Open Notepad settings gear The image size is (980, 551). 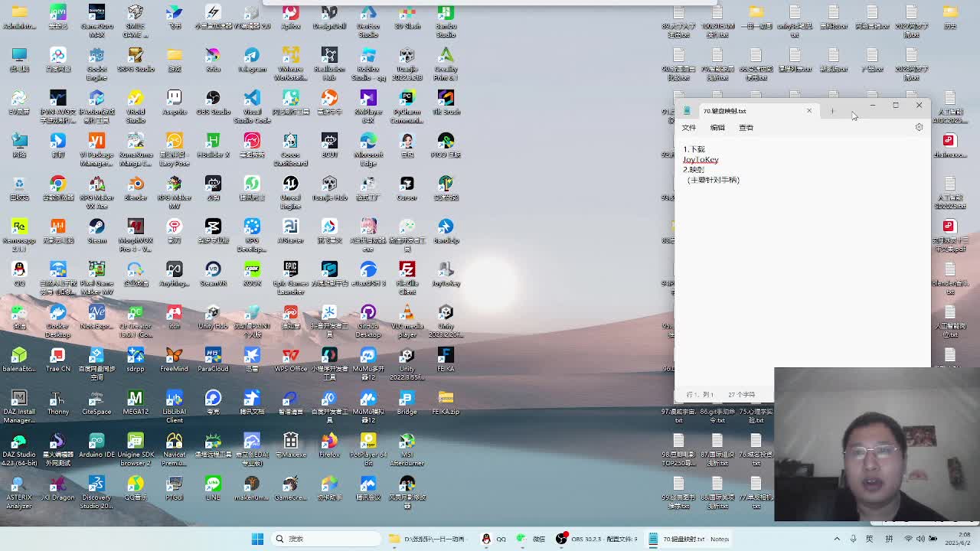click(919, 128)
